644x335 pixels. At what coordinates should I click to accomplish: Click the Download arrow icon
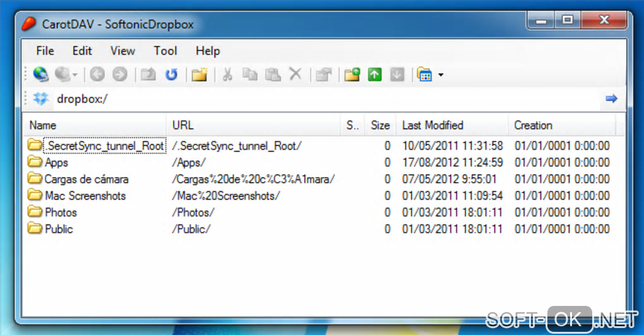[x=397, y=75]
